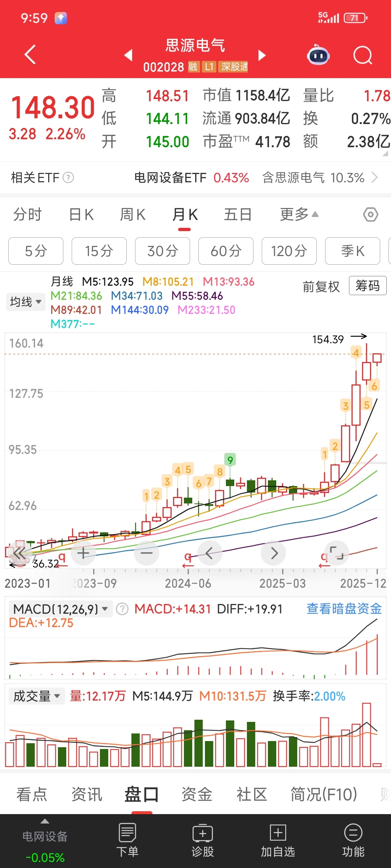Open 诊股 diagnosis icon
Image resolution: width=391 pixels, height=868 pixels.
tap(203, 840)
